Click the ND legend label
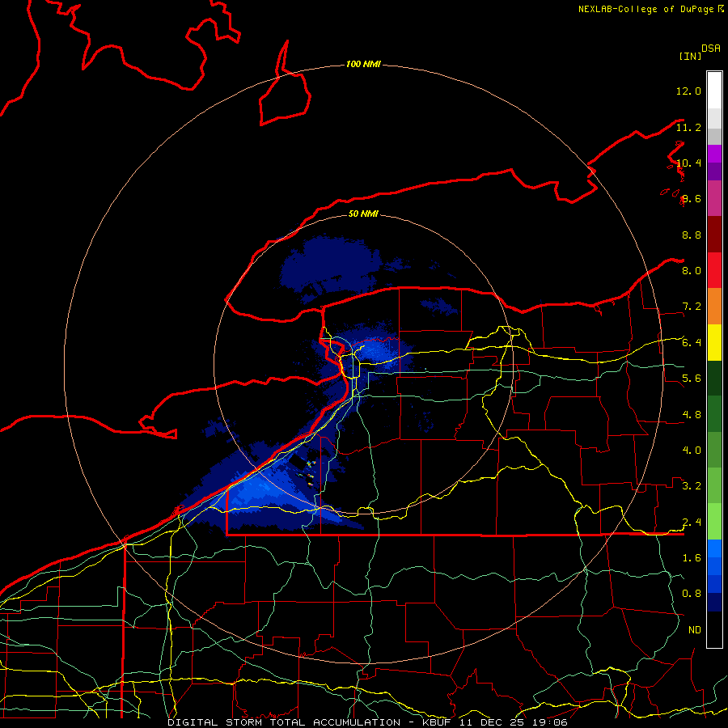 point(695,629)
